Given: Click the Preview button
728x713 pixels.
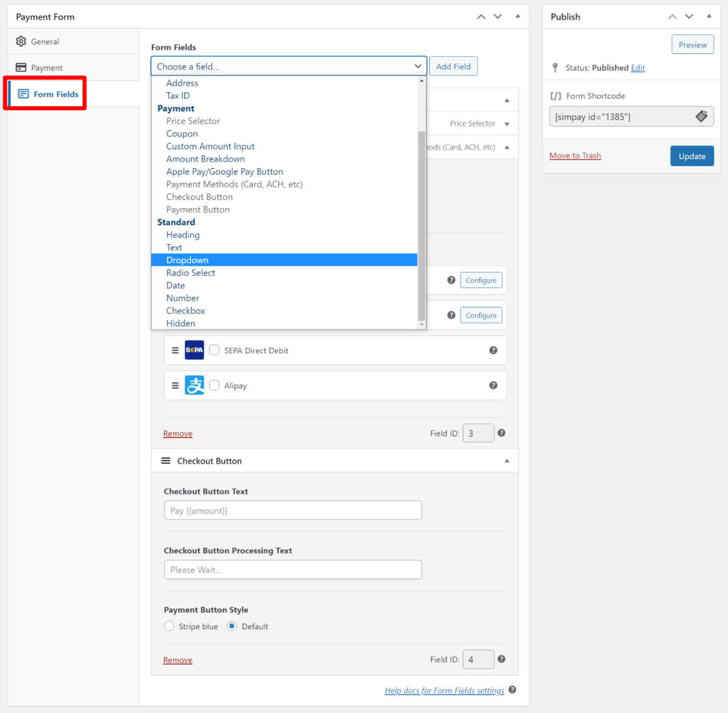Looking at the screenshot, I should tap(692, 45).
